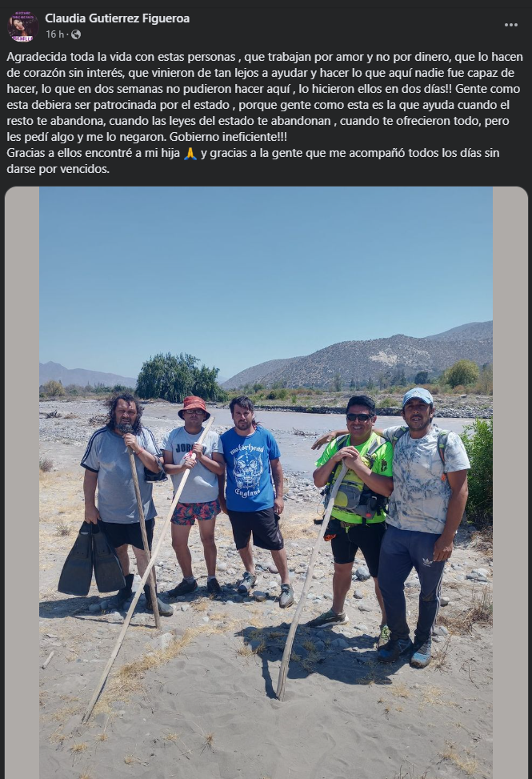Click the light blue cap in photo

418,396
